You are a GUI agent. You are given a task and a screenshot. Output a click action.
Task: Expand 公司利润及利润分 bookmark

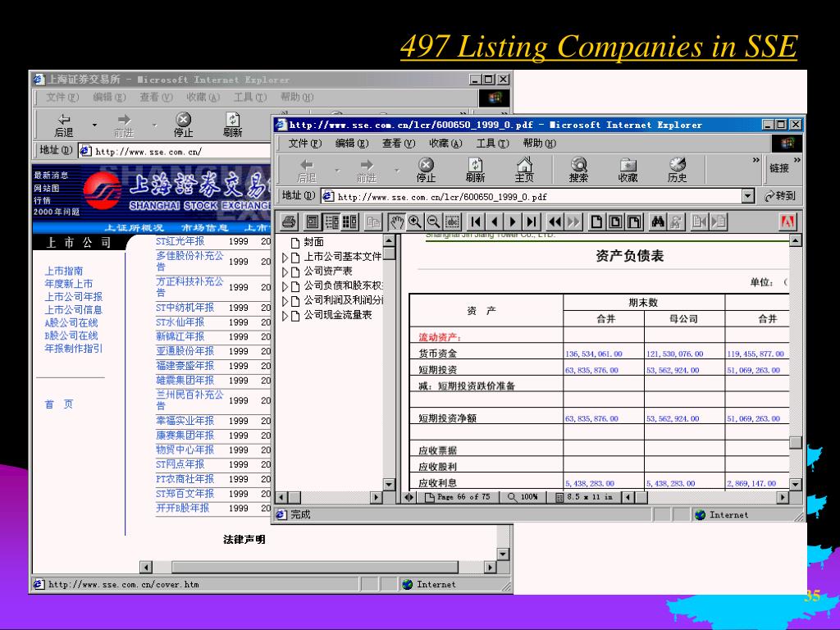(285, 300)
